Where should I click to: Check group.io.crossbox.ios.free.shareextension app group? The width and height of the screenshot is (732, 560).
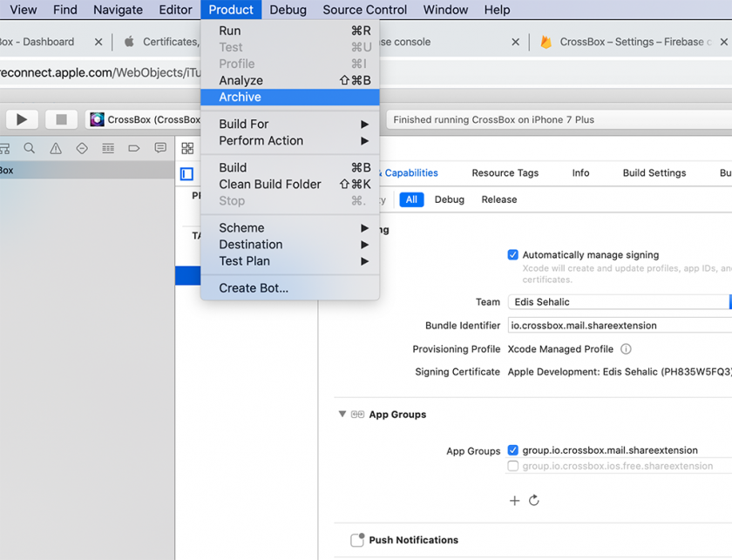(x=512, y=466)
